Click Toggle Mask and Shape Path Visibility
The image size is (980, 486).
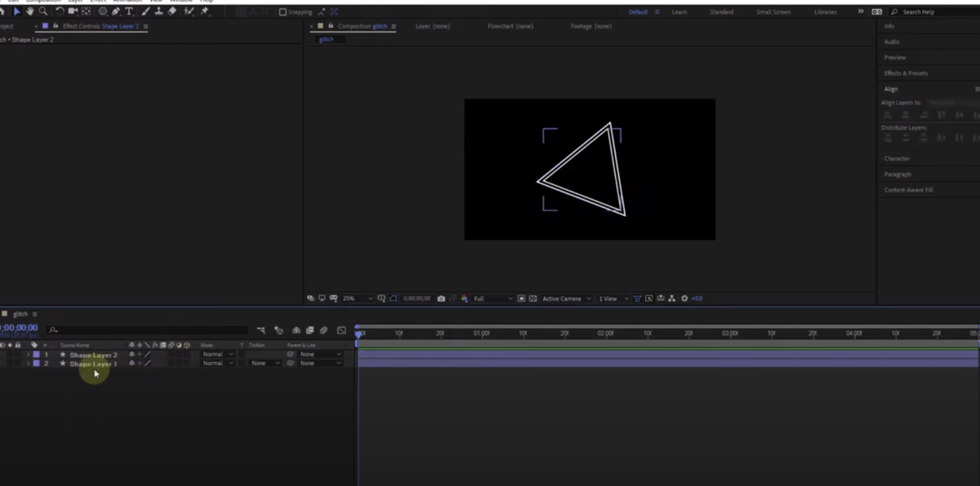(392, 298)
